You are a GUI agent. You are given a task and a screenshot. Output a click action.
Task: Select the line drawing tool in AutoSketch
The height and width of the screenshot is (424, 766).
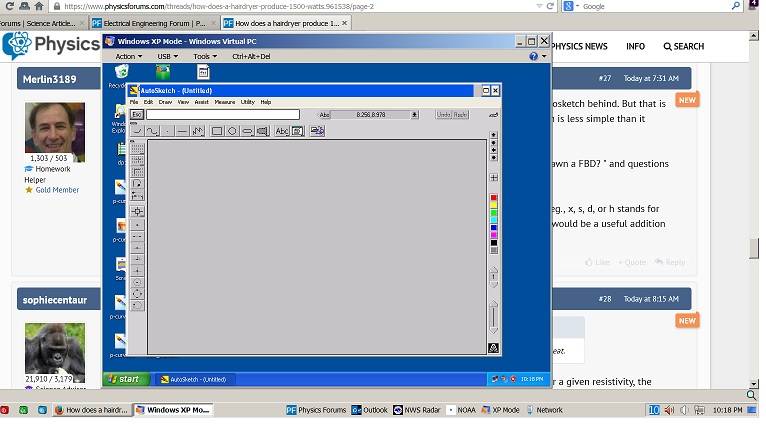tap(182, 131)
